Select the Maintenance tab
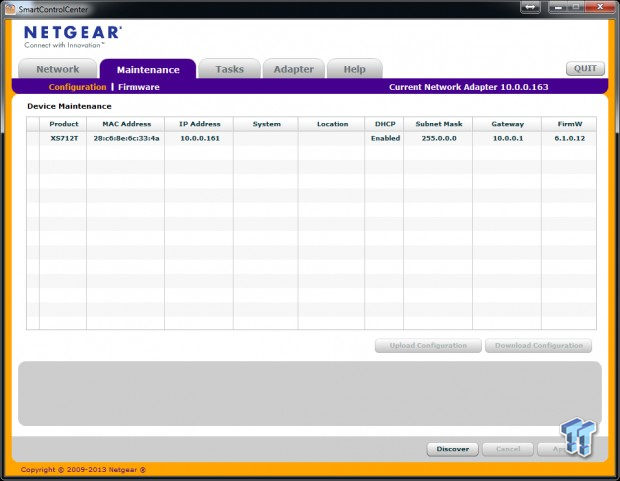This screenshot has width=620, height=481. click(x=148, y=70)
